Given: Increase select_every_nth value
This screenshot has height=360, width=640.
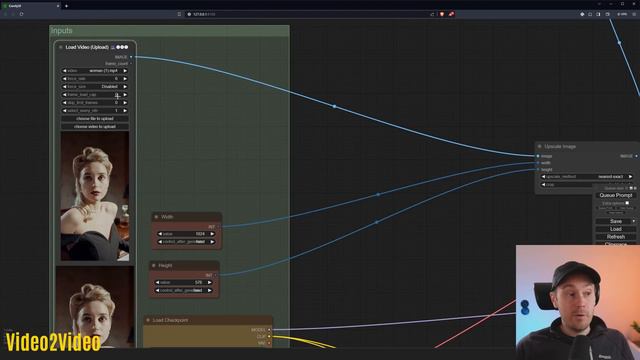Looking at the screenshot, I should click(x=125, y=111).
